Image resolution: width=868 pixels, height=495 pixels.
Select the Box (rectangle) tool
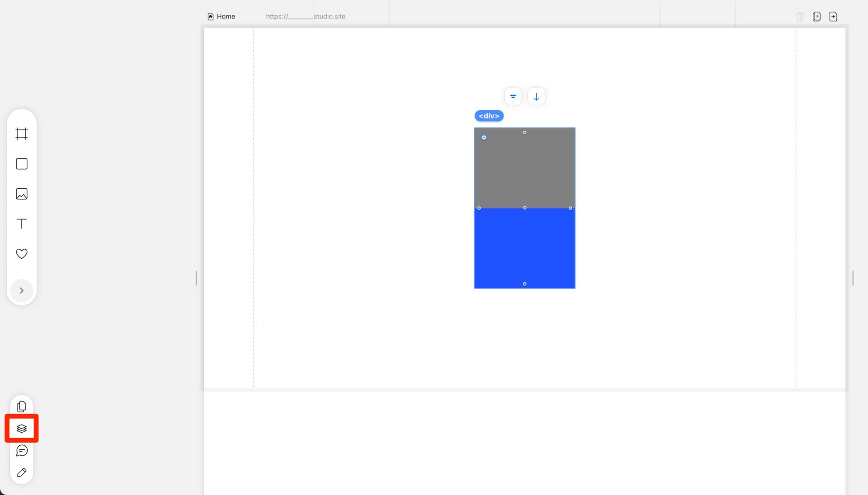22,164
